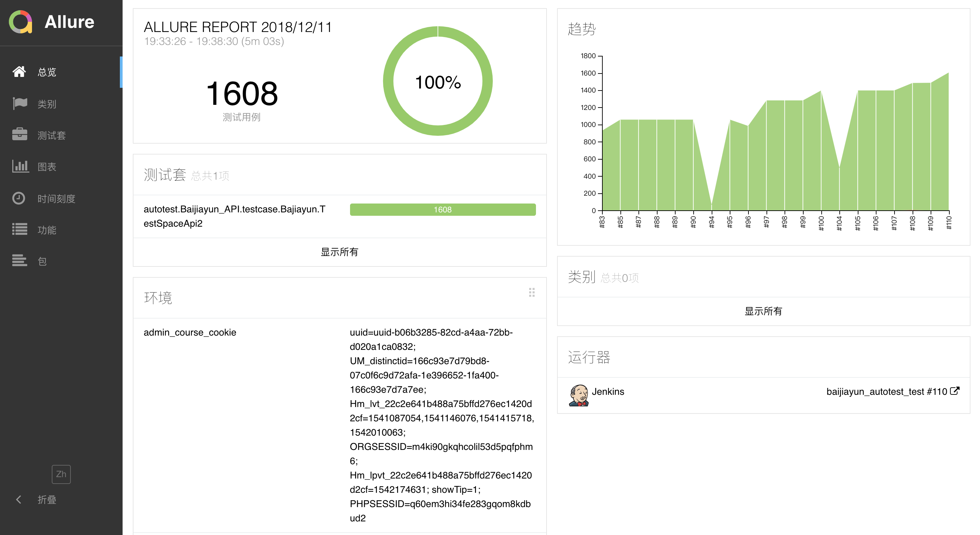Toggle the Zh language selector
This screenshot has height=535, width=980.
tap(61, 474)
